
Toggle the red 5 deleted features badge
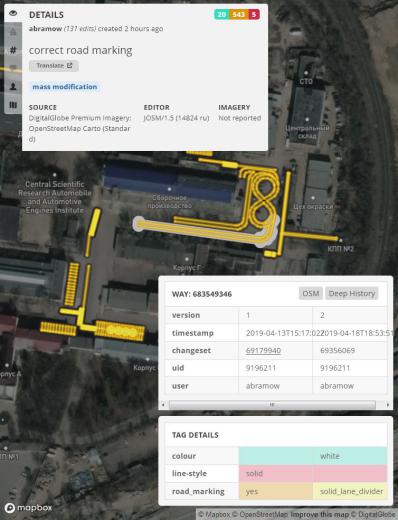[x=254, y=14]
